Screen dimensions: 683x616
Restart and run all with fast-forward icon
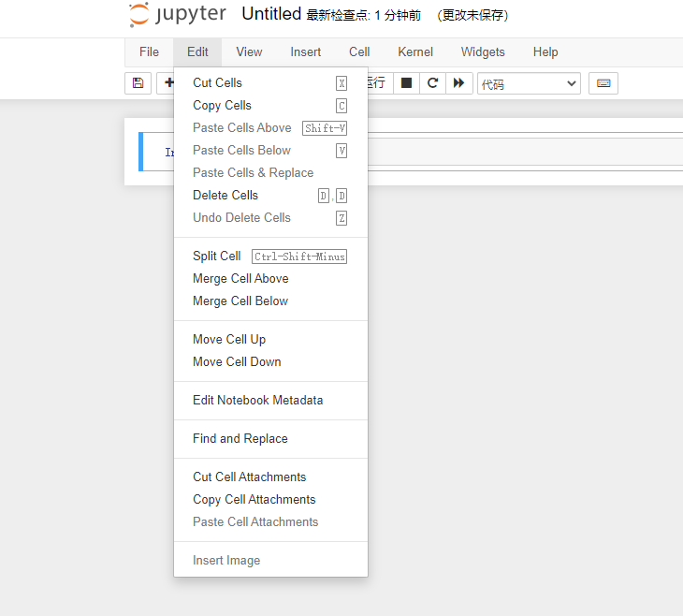point(458,82)
